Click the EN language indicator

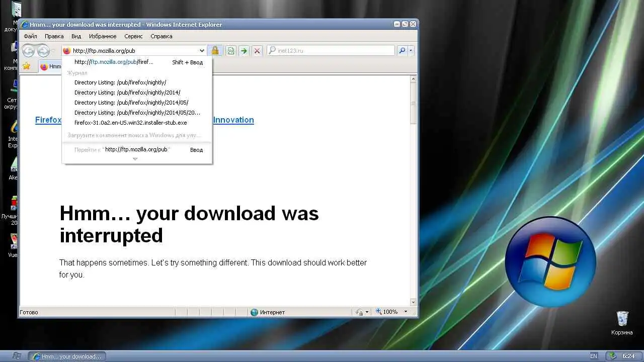coord(594,356)
